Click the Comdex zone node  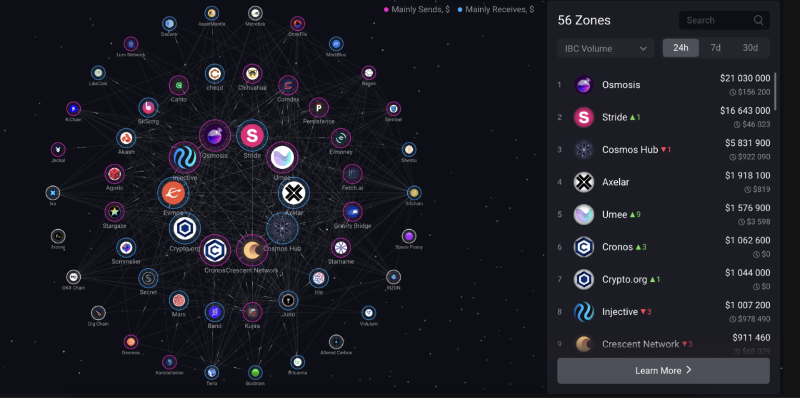click(288, 85)
